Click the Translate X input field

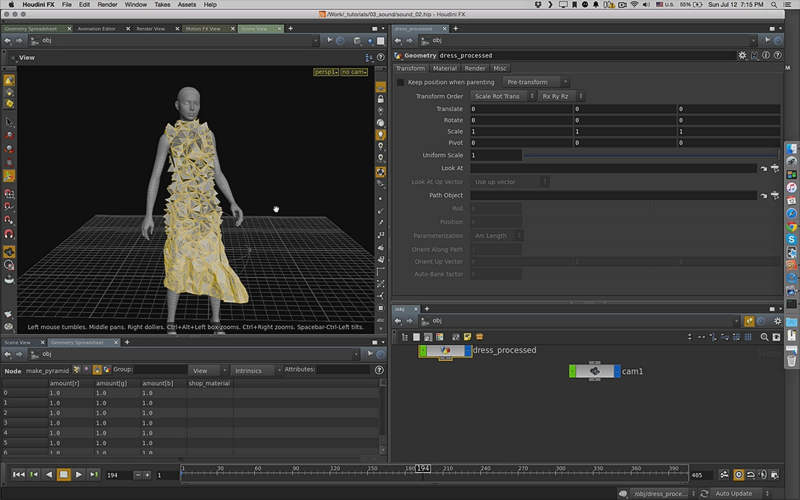[x=520, y=108]
